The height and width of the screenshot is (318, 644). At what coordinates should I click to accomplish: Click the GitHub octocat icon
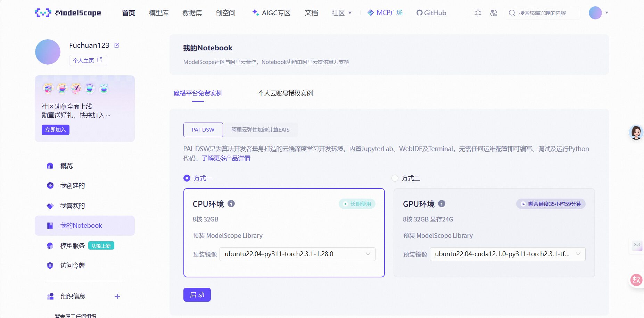click(420, 13)
